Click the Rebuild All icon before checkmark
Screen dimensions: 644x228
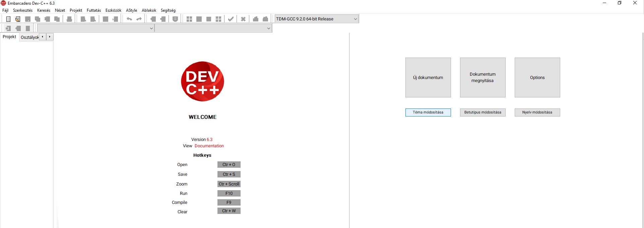point(218,19)
